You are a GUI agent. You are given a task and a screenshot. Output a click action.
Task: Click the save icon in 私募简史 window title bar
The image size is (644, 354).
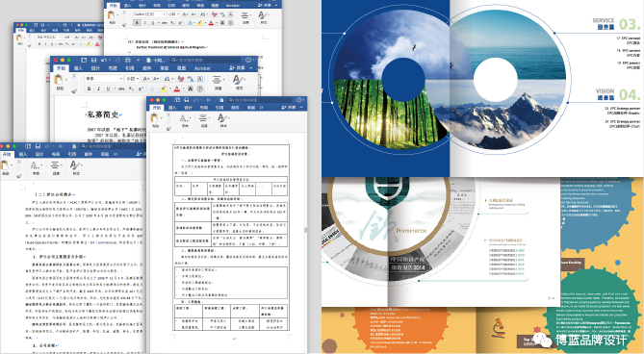click(93, 60)
